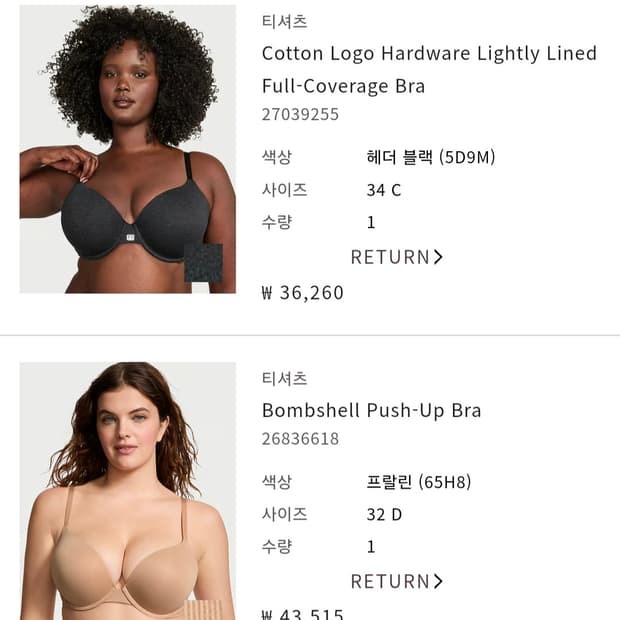Select item number 26836618
620x620 pixels.
[300, 439]
